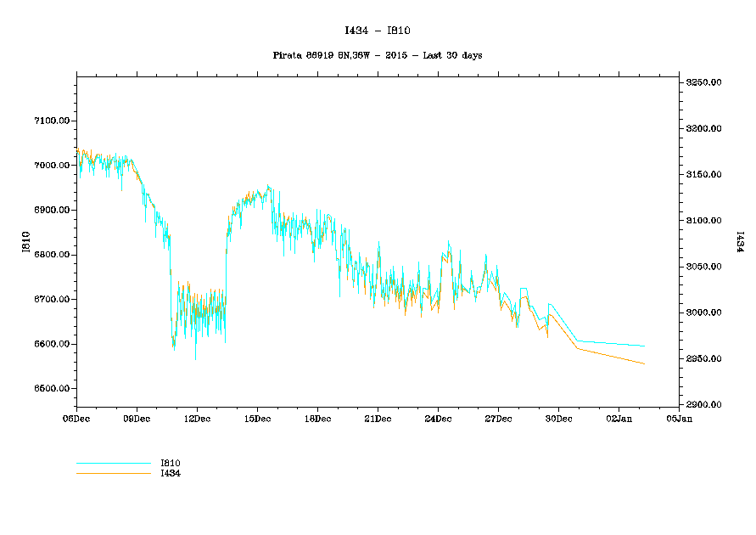Click the 05Jan label at axis end
Screen dimensions: 756x535
tap(679, 419)
